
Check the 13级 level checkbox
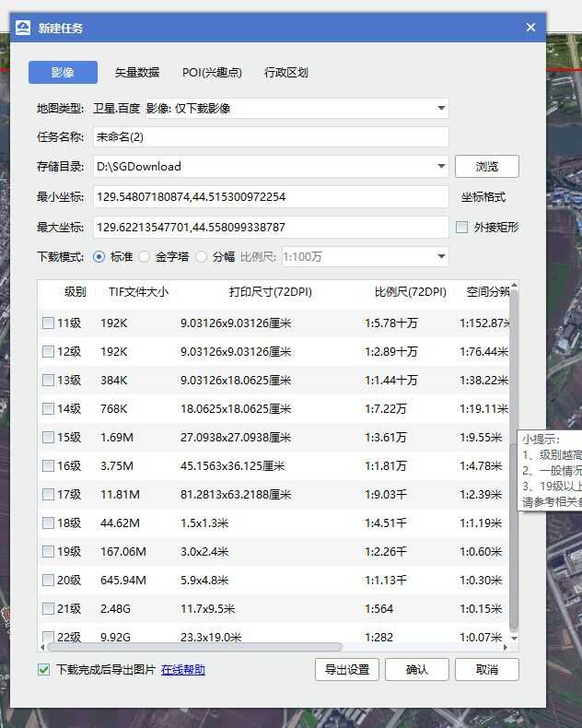coord(48,381)
